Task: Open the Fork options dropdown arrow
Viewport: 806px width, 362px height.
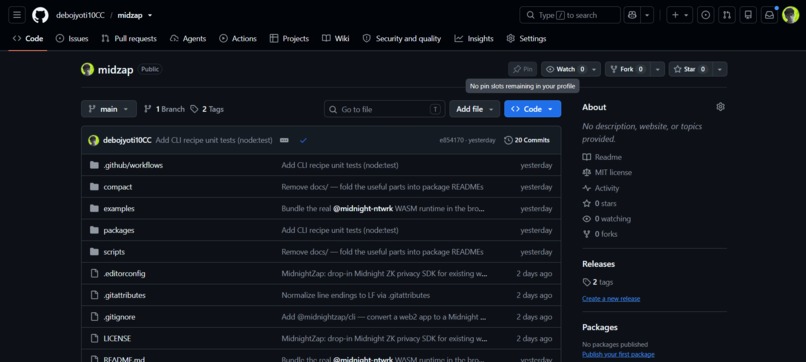Action: click(x=658, y=69)
